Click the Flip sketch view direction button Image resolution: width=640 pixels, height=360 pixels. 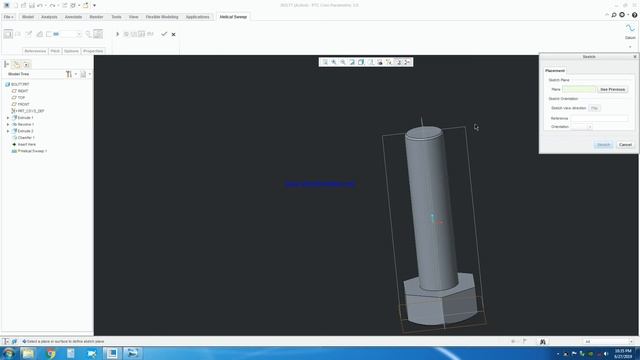(594, 108)
